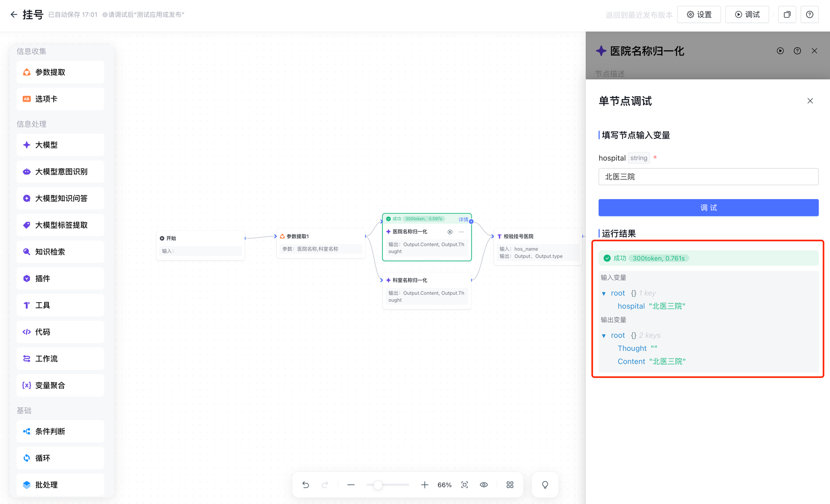This screenshot has width=830, height=504.
Task: Select the 参数提取 node from sidebar
Action: [60, 73]
